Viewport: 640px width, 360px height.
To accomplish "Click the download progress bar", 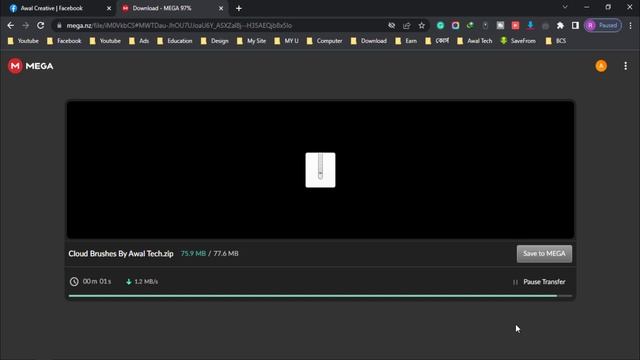I will click(320, 296).
